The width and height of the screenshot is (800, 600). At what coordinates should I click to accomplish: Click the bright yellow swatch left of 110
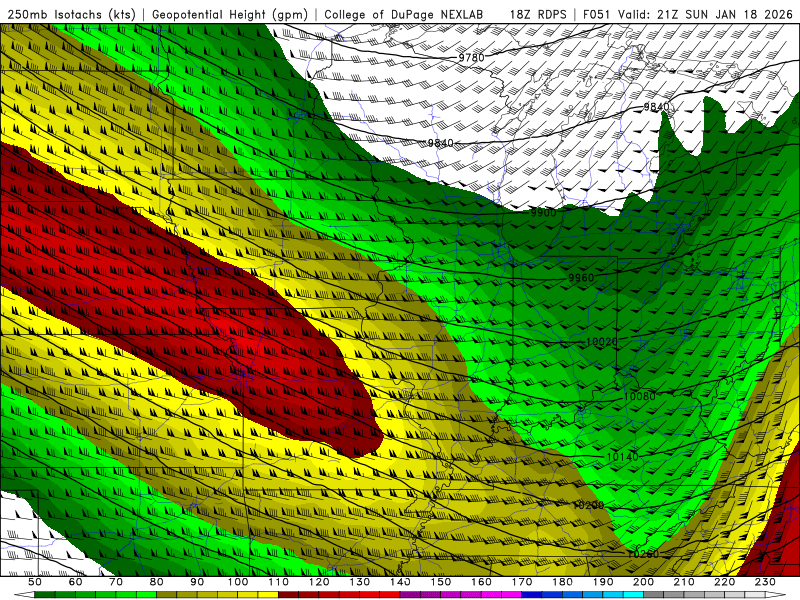[268, 595]
